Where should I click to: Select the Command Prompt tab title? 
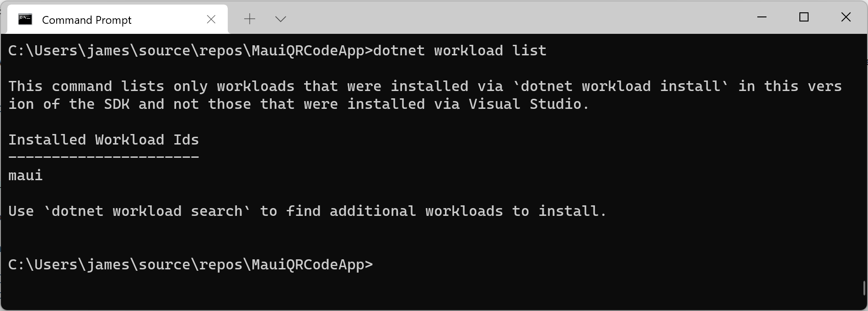click(x=87, y=20)
